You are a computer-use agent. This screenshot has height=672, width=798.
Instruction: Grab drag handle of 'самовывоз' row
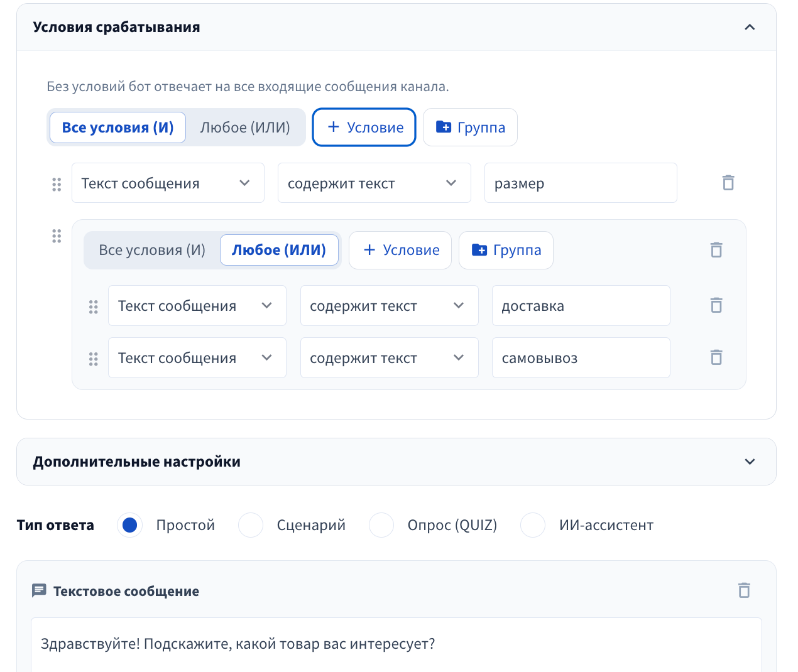[x=94, y=359]
